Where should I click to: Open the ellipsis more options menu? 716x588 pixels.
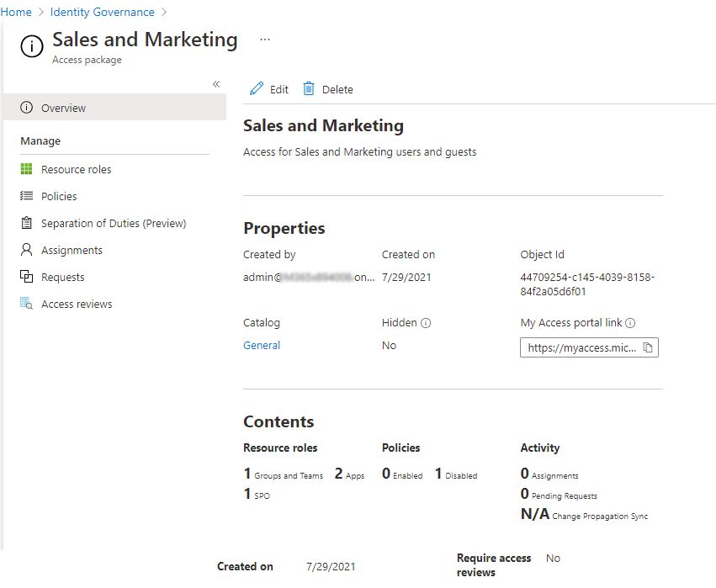[x=265, y=40]
